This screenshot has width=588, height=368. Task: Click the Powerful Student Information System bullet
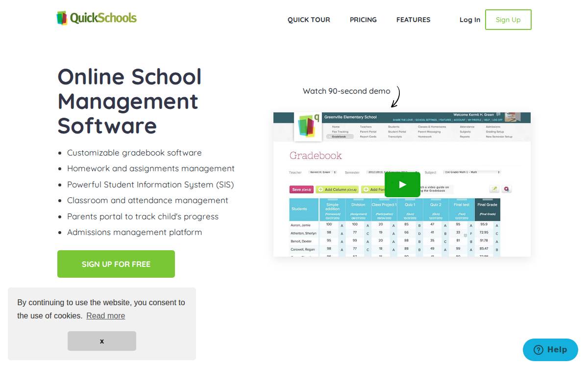click(x=150, y=184)
